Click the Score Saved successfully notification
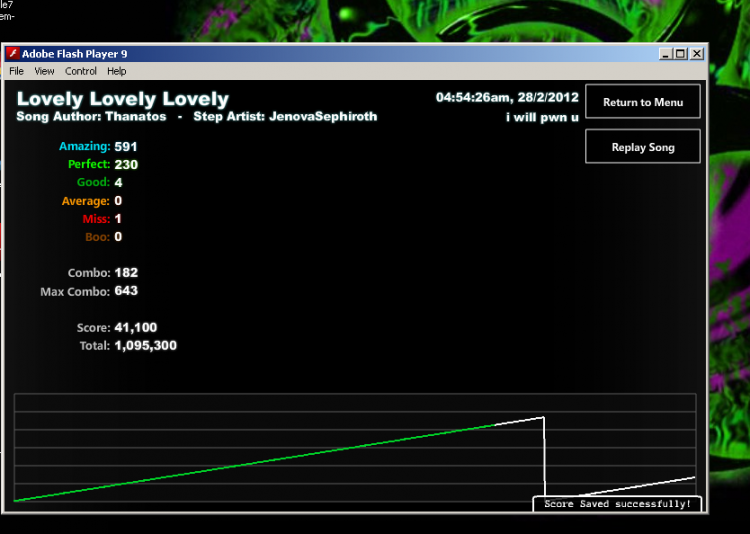This screenshot has width=750, height=534. tap(618, 504)
